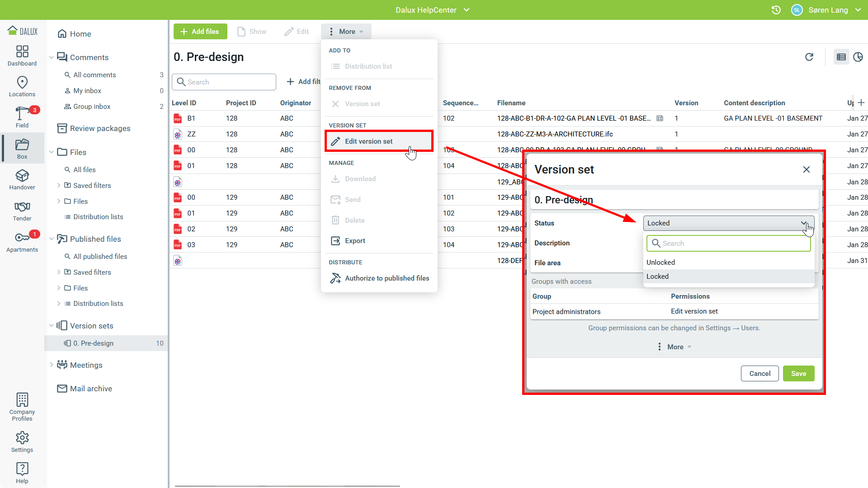Open the Status dropdown showing Locked
868x488 pixels.
pos(728,223)
